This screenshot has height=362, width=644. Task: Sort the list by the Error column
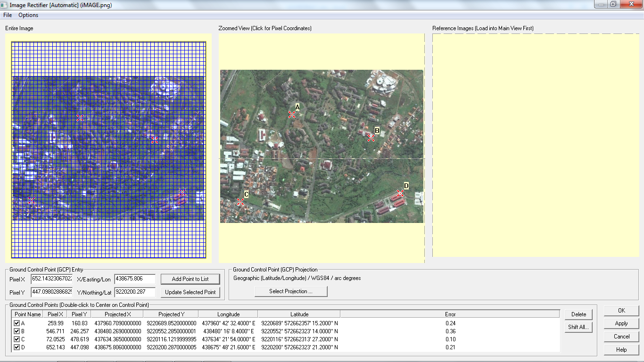click(450, 314)
